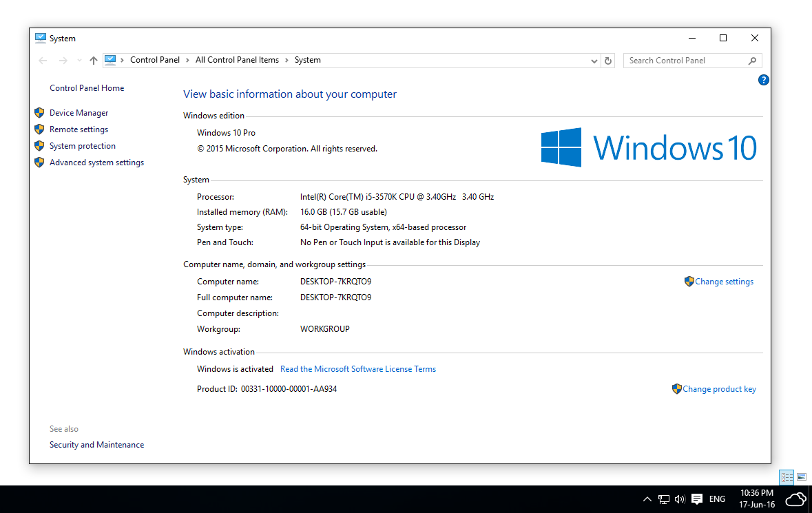This screenshot has width=812, height=513.
Task: Click the Windows is activated text
Action: [x=235, y=369]
